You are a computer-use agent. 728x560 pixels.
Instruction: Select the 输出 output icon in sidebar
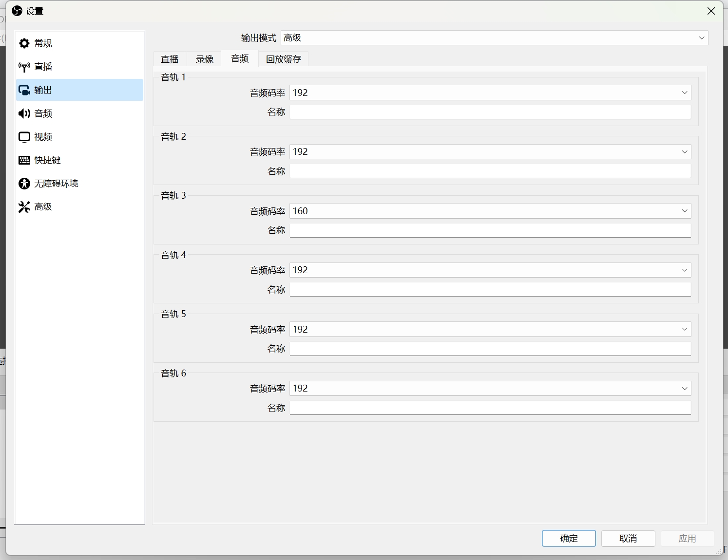(x=24, y=90)
